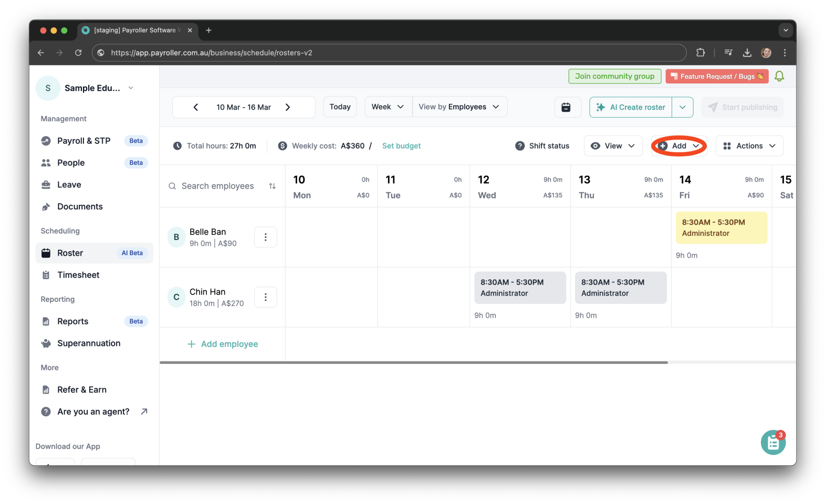Click the 12 Wed day header
The height and width of the screenshot is (504, 826).
[x=520, y=187]
